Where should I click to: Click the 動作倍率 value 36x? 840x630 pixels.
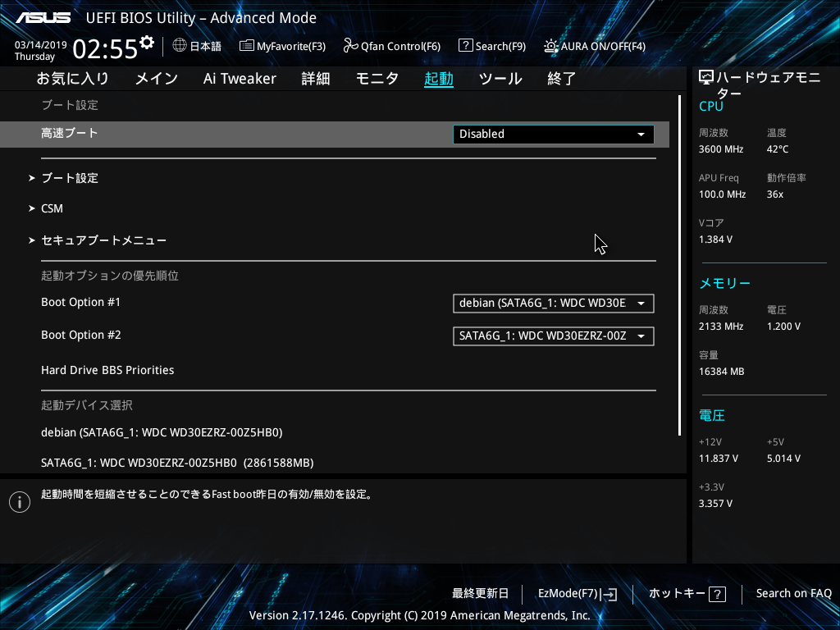(775, 194)
